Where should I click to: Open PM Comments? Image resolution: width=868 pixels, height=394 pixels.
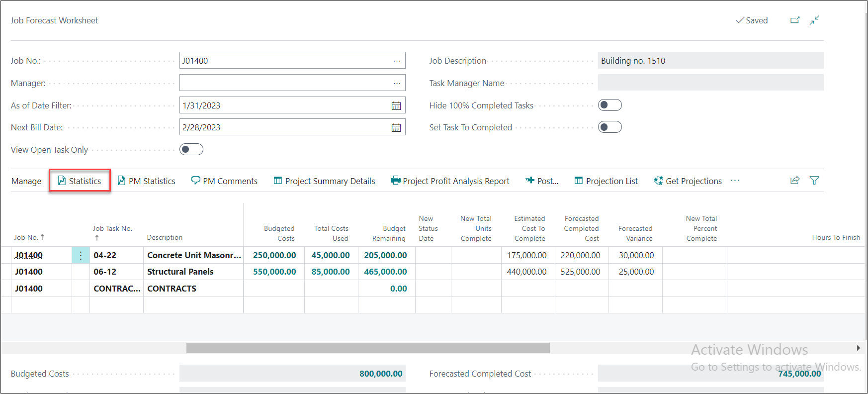[224, 181]
